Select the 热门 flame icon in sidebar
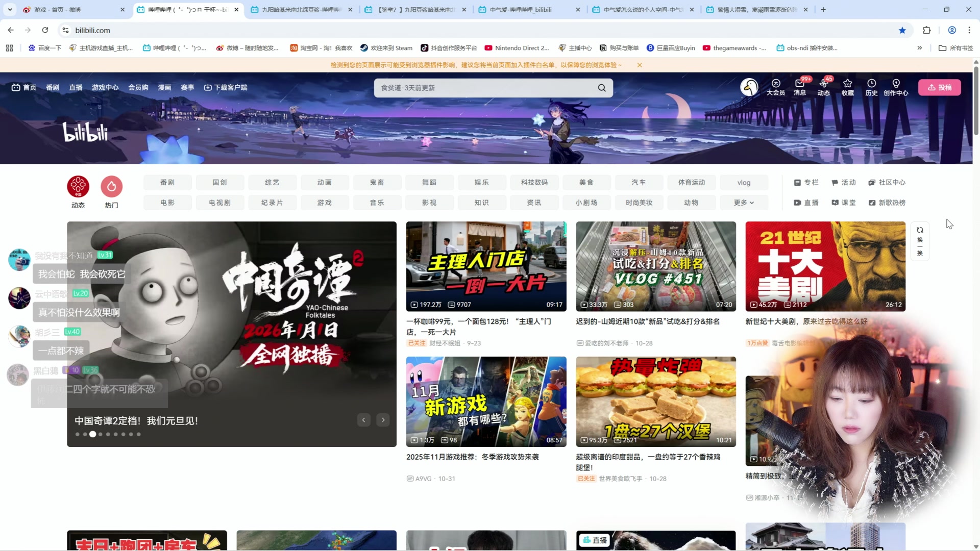The width and height of the screenshot is (980, 551). click(x=111, y=187)
